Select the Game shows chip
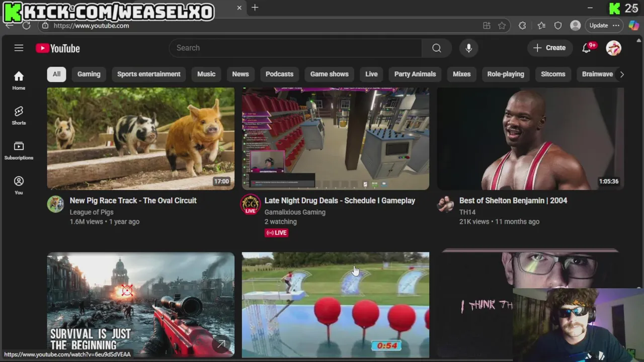This screenshot has width=644, height=362. (330, 74)
